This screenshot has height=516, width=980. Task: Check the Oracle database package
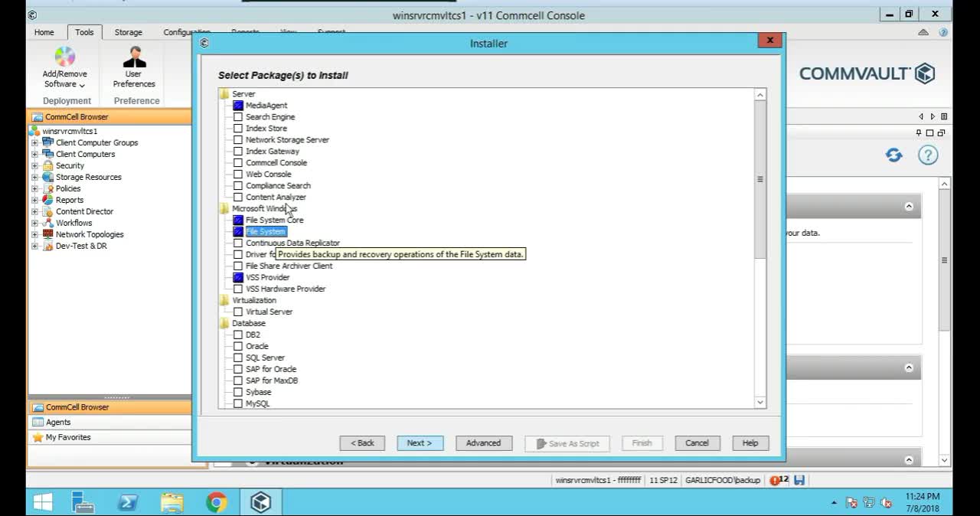pyautogui.click(x=238, y=347)
